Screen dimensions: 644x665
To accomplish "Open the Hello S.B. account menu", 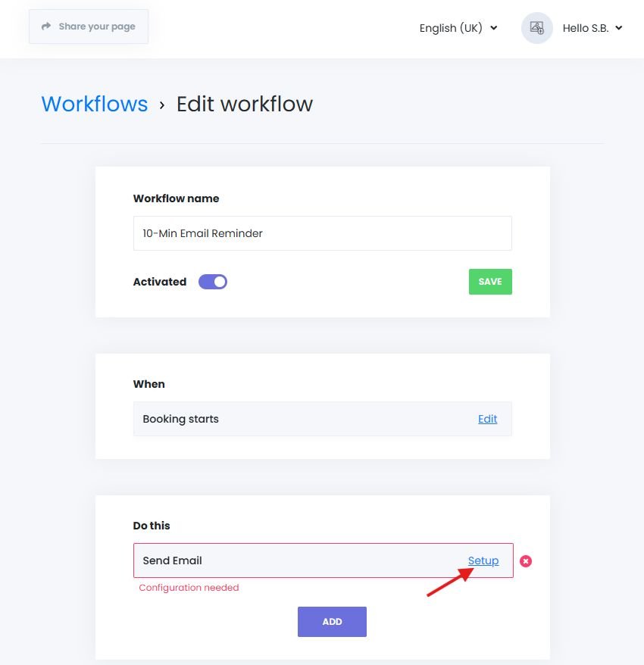I will [592, 27].
